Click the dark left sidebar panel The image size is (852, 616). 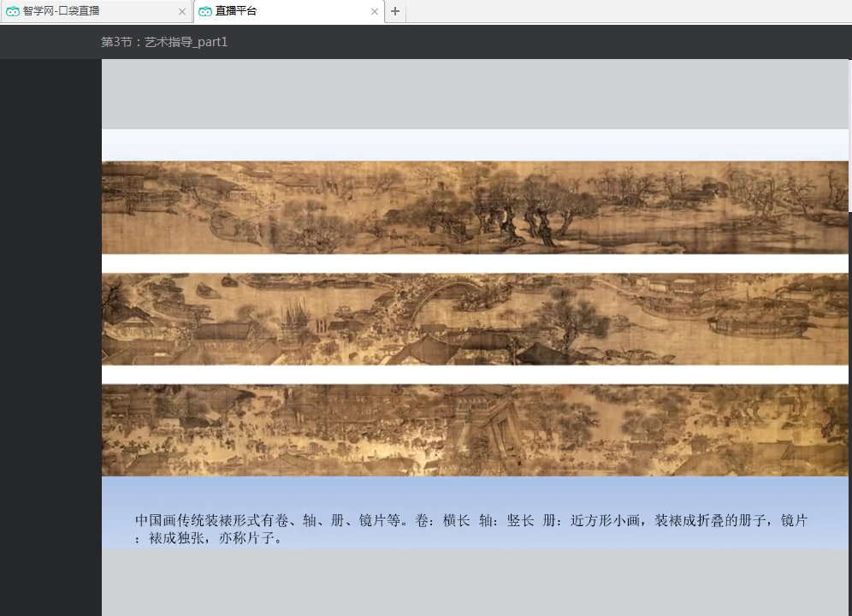(x=50, y=342)
